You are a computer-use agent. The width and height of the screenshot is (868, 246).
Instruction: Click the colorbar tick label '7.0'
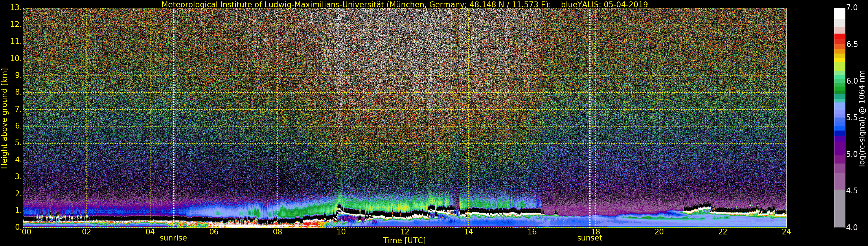click(x=852, y=8)
